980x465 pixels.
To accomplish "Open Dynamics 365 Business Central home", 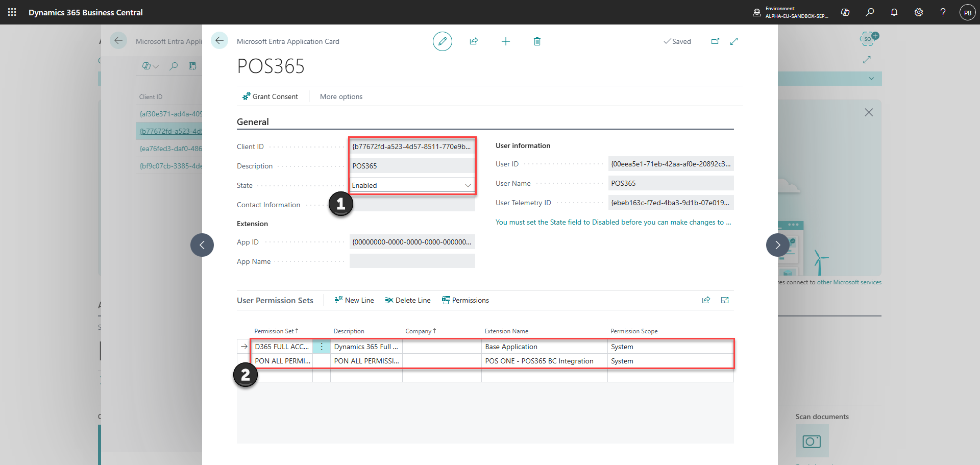I will 86,12.
